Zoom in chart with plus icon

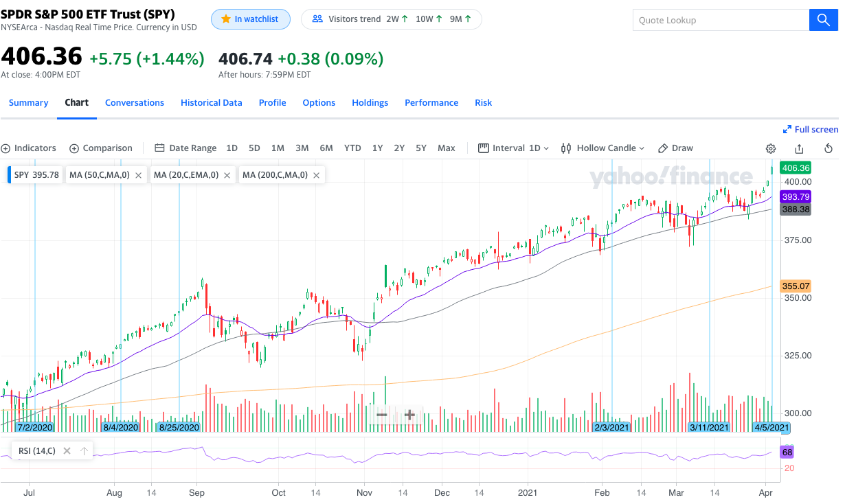409,415
